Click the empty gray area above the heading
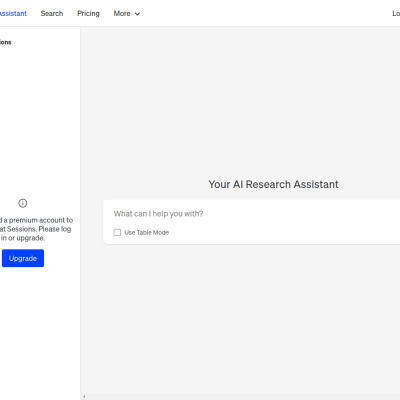The width and height of the screenshot is (400, 400). pos(240,100)
